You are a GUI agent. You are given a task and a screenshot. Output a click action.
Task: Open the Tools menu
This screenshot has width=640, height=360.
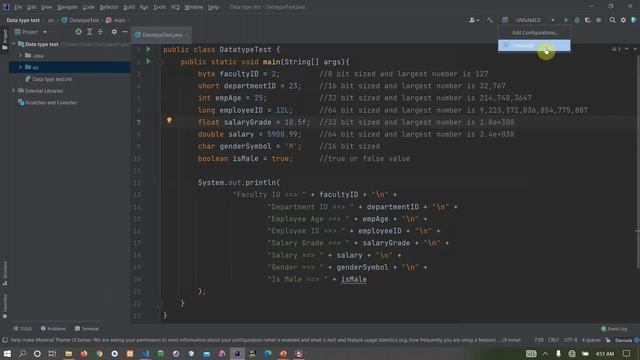coord(160,7)
